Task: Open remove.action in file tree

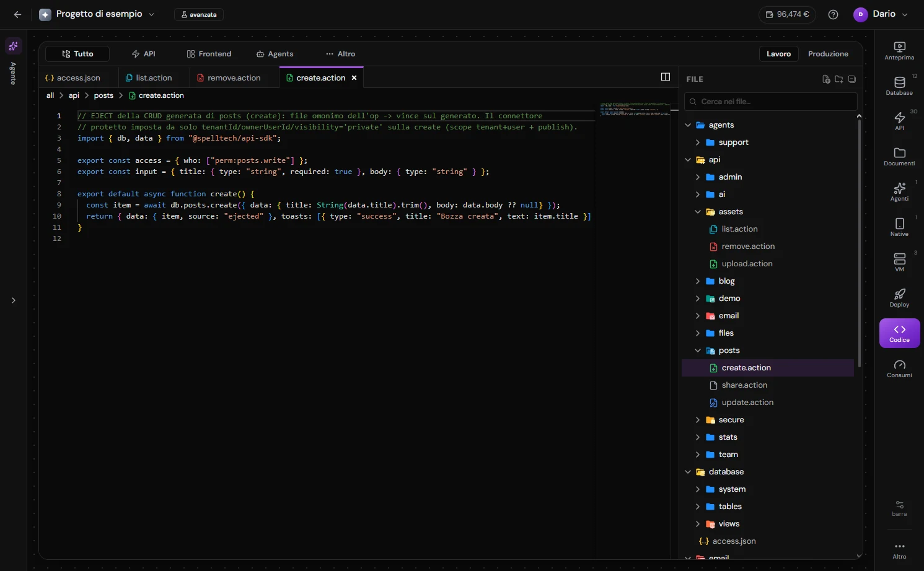Action: click(768, 246)
